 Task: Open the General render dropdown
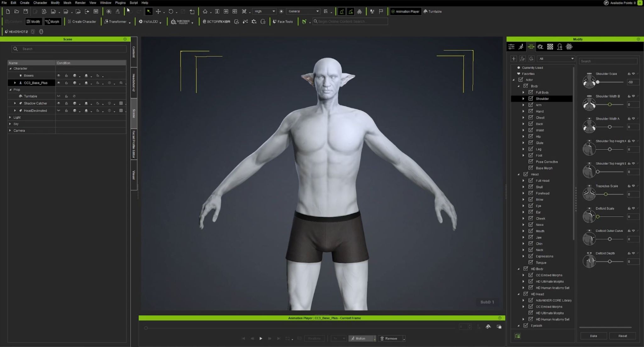(x=303, y=11)
